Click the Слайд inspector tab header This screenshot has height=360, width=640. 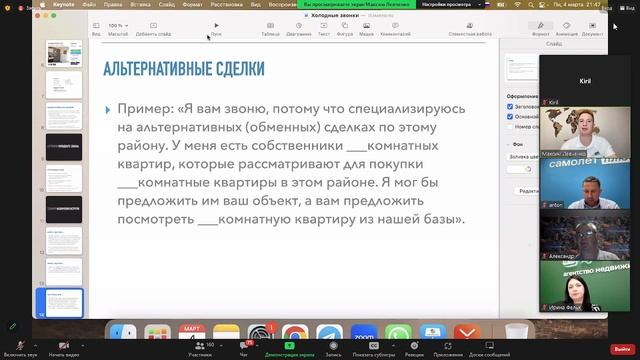(x=553, y=44)
